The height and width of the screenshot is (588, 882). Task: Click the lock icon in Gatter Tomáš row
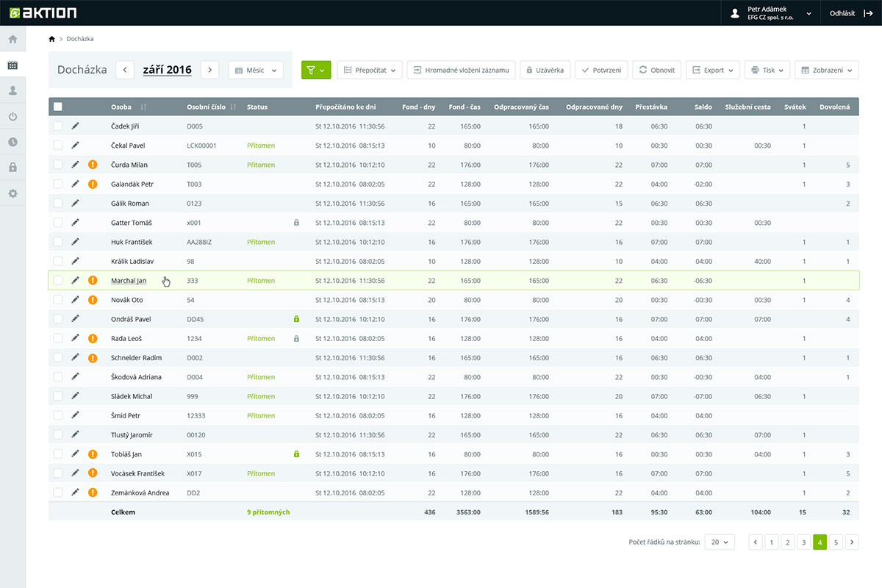pos(296,222)
